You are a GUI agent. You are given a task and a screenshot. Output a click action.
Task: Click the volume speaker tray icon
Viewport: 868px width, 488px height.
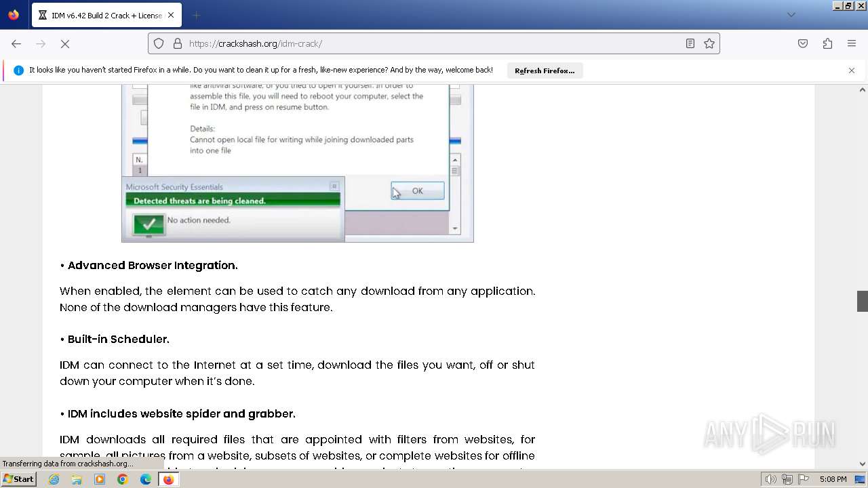(770, 479)
